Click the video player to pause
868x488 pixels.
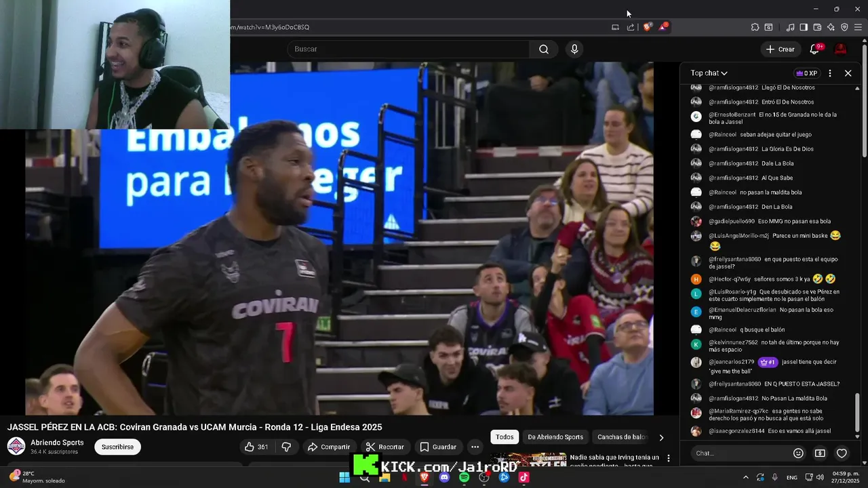[x=339, y=239]
